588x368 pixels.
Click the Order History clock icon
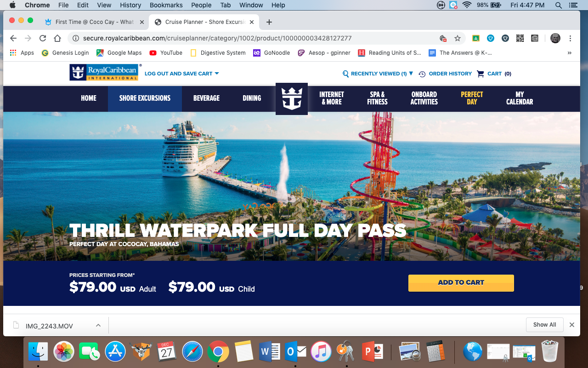(422, 74)
